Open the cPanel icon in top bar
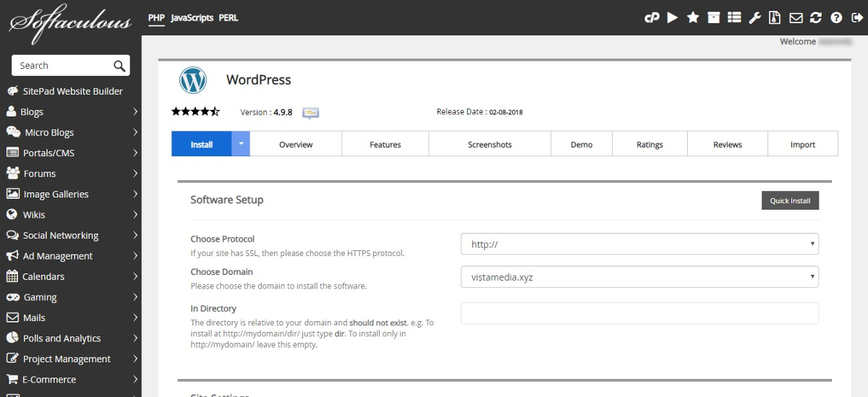The image size is (868, 397). click(x=652, y=18)
